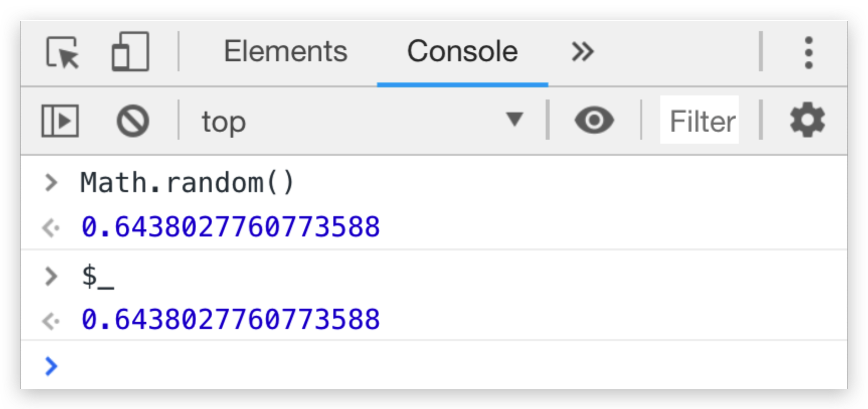Click the blue console prompt chevron
This screenshot has height=409, width=868.
[51, 366]
